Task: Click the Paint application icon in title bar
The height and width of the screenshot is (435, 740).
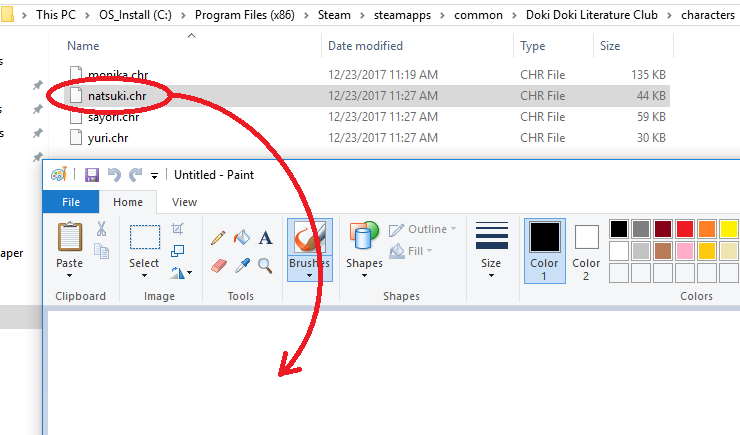Action: [59, 175]
